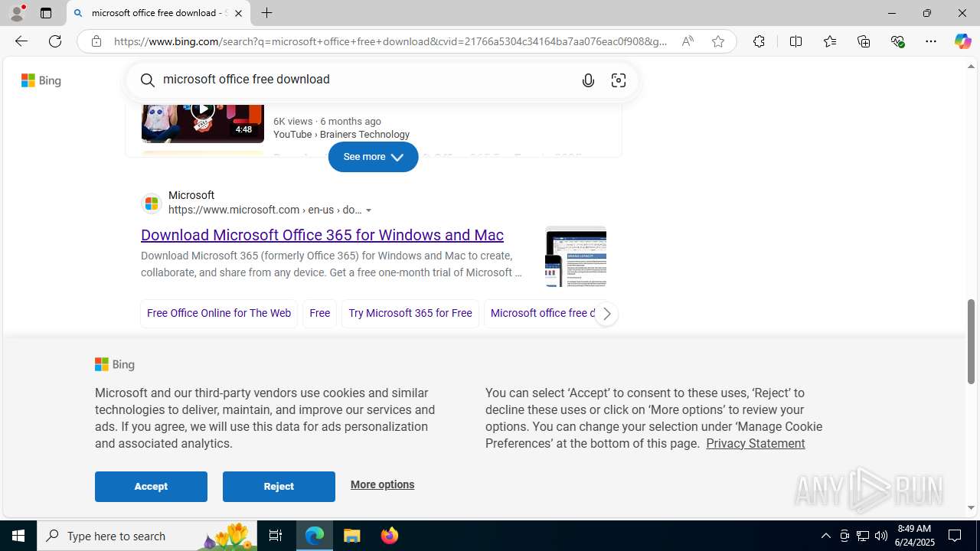The width and height of the screenshot is (980, 551).
Task: Close the microsoft office free download tab
Action: click(238, 13)
